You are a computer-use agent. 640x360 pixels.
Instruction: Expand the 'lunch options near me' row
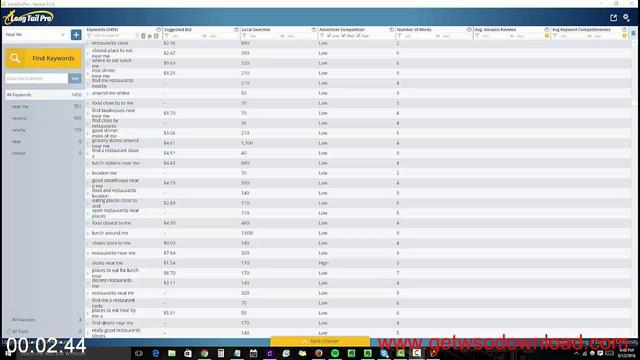88,163
